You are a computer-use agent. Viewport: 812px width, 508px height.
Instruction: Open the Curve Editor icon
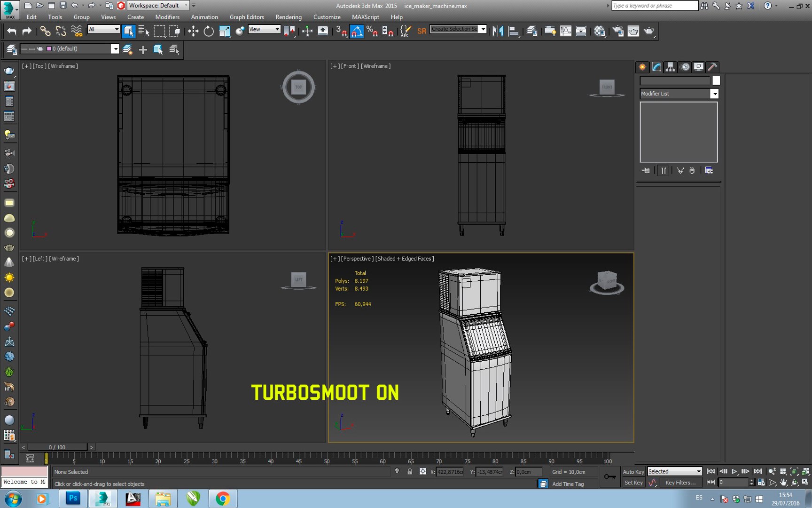point(566,32)
